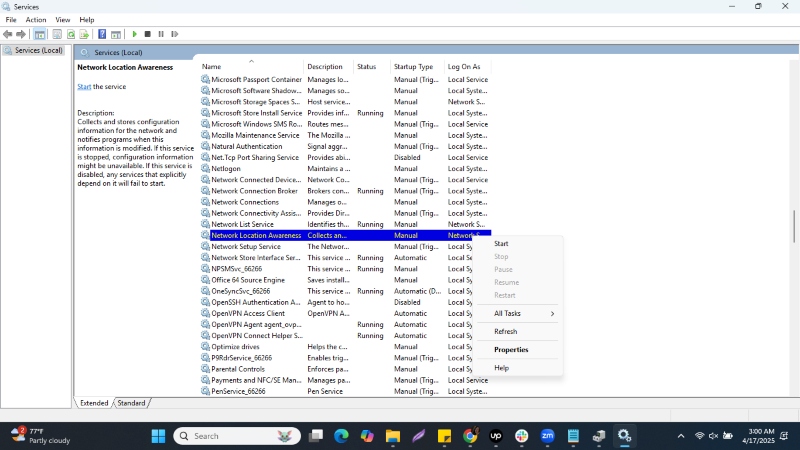Select NPSMSvc_66266 service
Image resolution: width=800 pixels, height=450 pixels.
tap(236, 269)
